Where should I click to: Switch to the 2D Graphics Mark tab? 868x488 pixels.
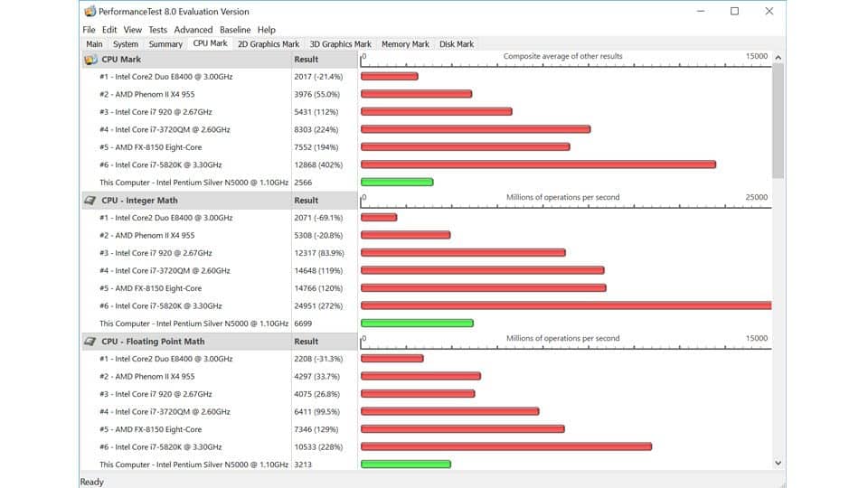[x=269, y=44]
